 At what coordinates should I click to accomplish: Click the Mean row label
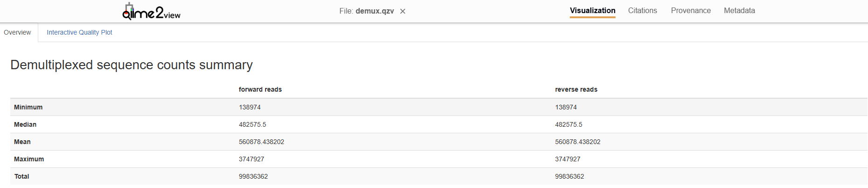pyautogui.click(x=22, y=142)
